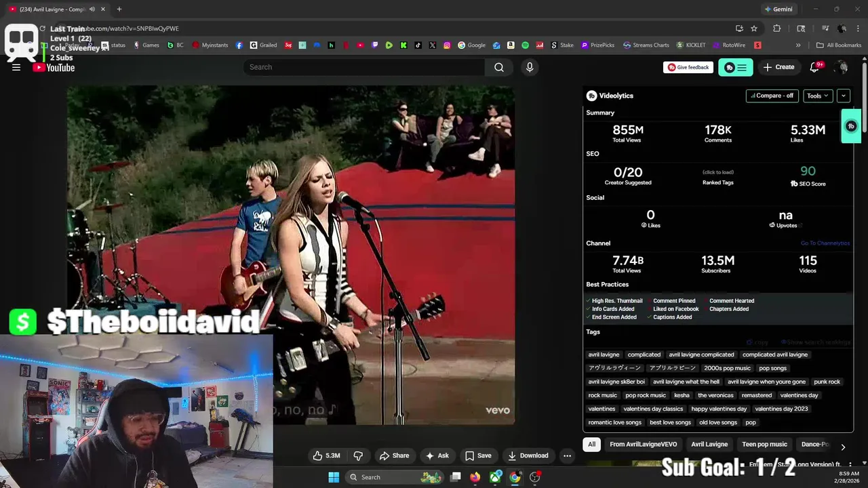
Task: Click 'valentines day 2023' tag
Action: tap(781, 409)
